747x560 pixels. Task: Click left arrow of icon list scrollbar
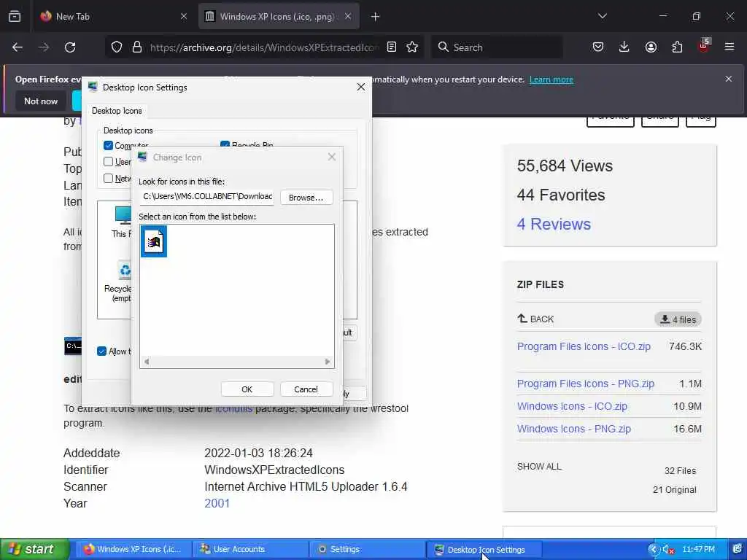(146, 362)
